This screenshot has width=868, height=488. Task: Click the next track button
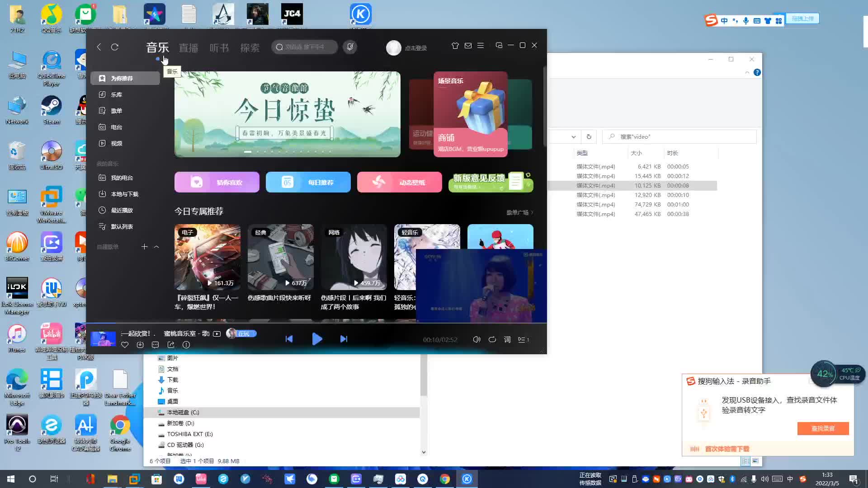pos(344,339)
